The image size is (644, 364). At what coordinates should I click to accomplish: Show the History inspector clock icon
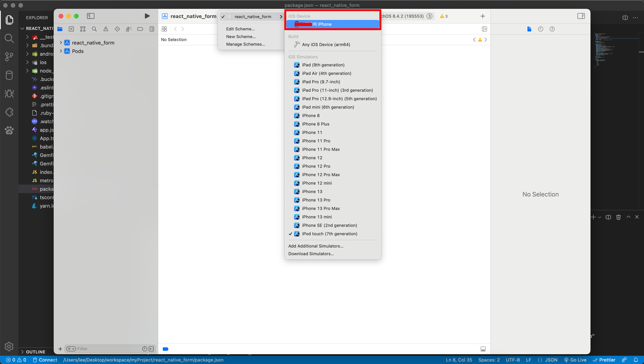pyautogui.click(x=540, y=29)
